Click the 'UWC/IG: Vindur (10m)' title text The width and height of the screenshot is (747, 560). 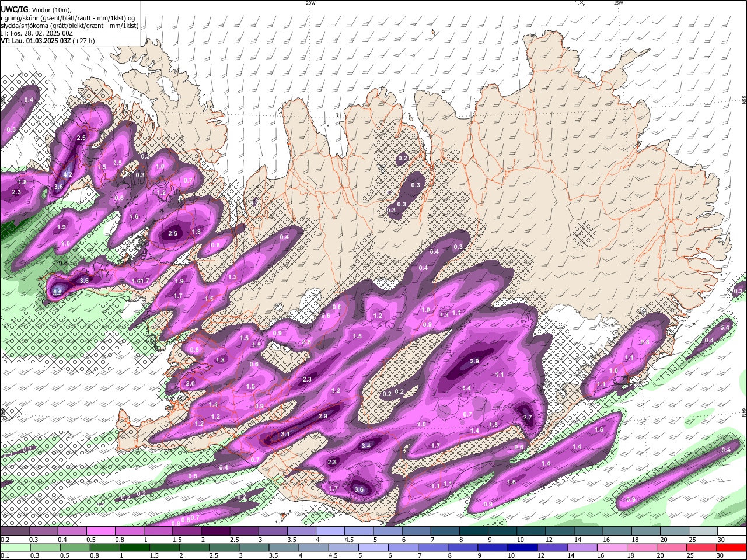click(x=36, y=9)
